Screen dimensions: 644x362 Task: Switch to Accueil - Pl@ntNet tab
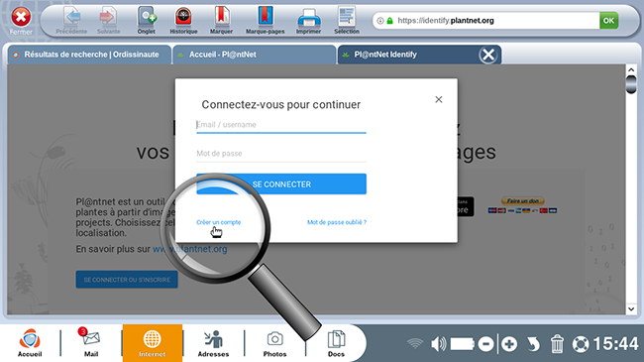(x=255, y=55)
